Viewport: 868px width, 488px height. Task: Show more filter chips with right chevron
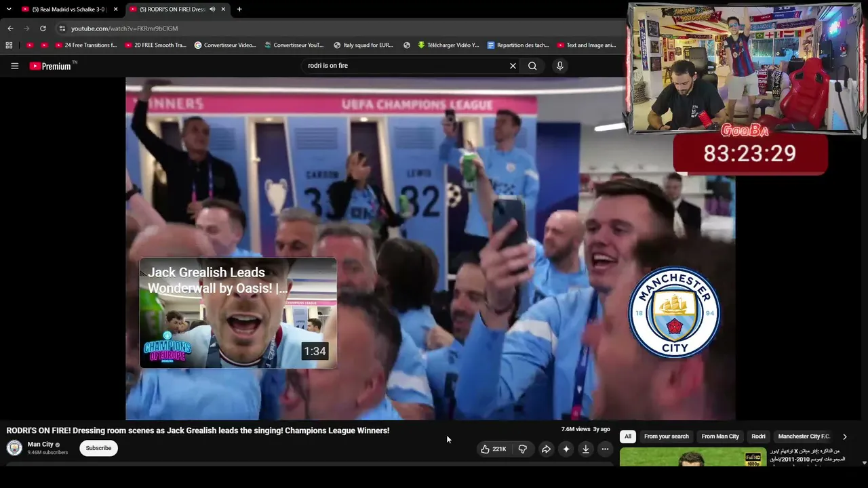click(844, 436)
